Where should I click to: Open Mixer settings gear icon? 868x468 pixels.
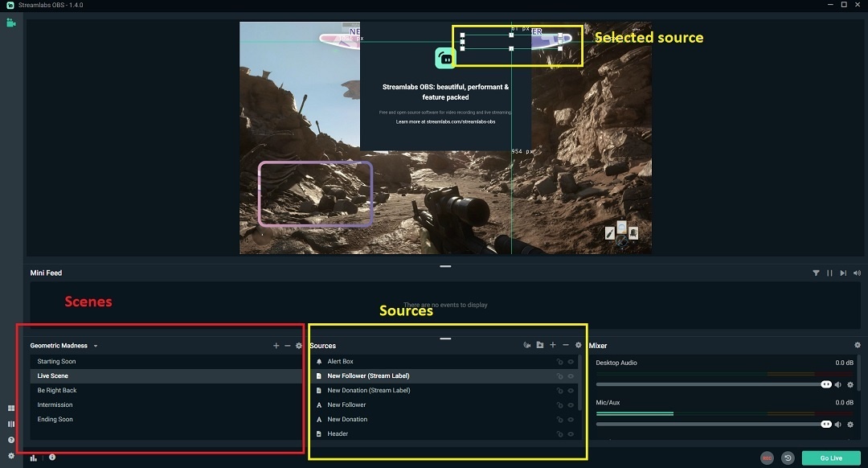click(858, 345)
